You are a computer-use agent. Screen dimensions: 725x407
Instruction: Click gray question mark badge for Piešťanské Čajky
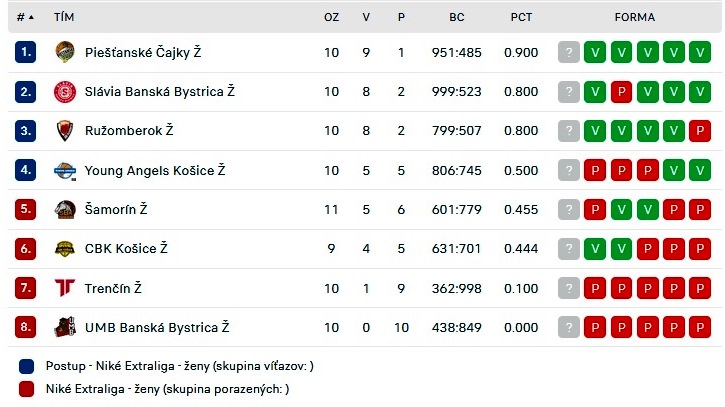point(568,52)
